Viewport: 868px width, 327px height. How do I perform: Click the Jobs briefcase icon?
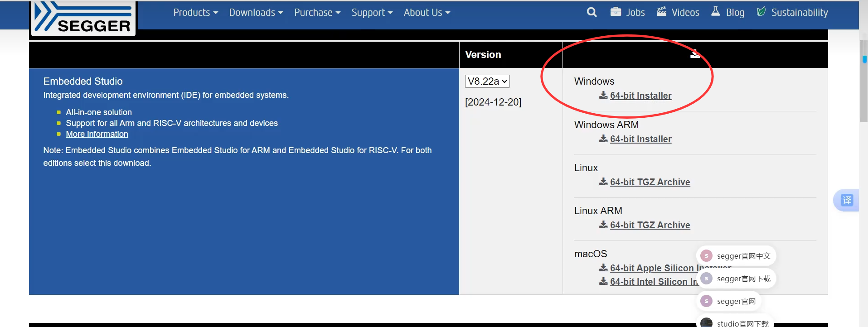tap(616, 12)
